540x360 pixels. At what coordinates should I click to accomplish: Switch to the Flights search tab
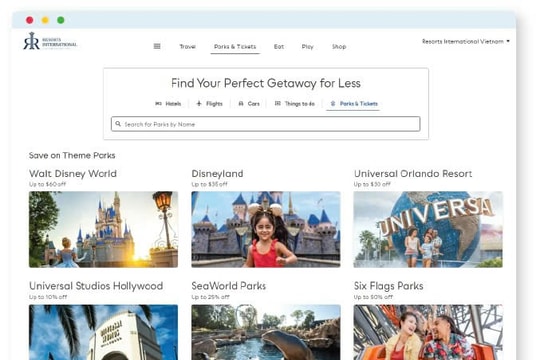point(209,103)
